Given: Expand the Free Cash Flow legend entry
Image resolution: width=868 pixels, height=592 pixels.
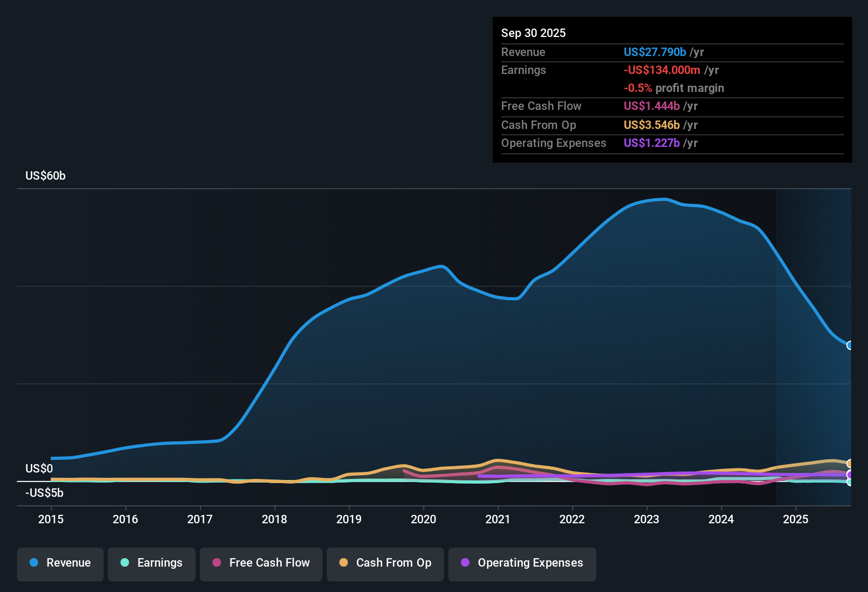Looking at the screenshot, I should click(x=261, y=563).
